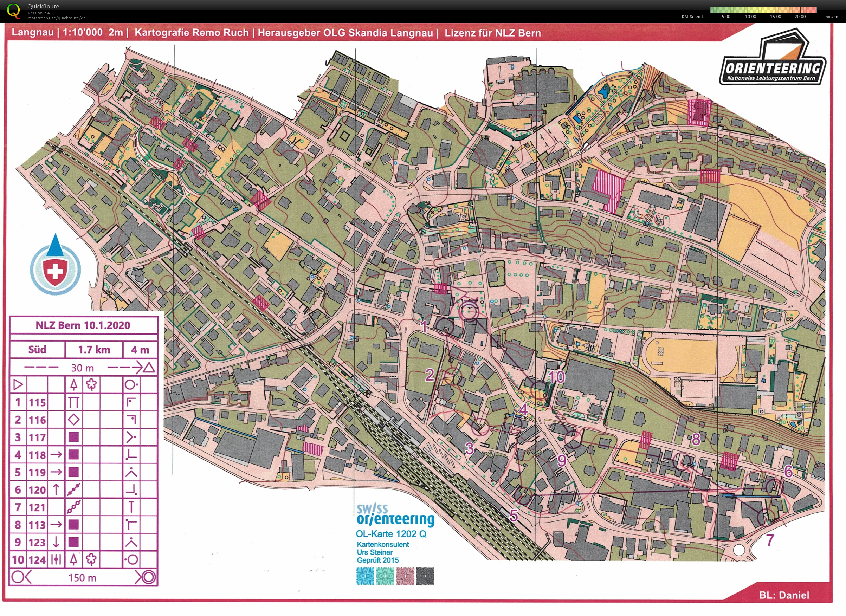Click the swiss orienteering logo on map
The image size is (846, 616).
click(x=395, y=515)
